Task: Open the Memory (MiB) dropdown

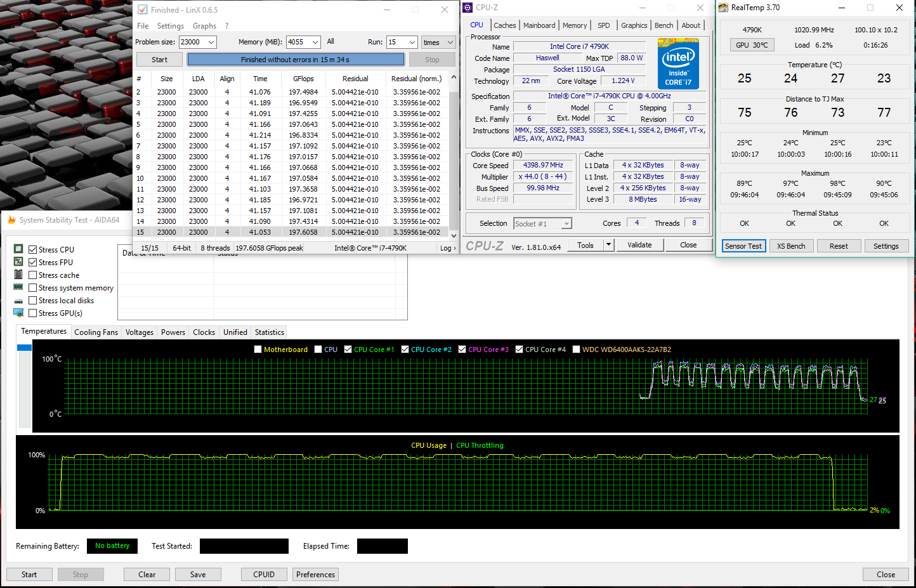Action: click(315, 42)
